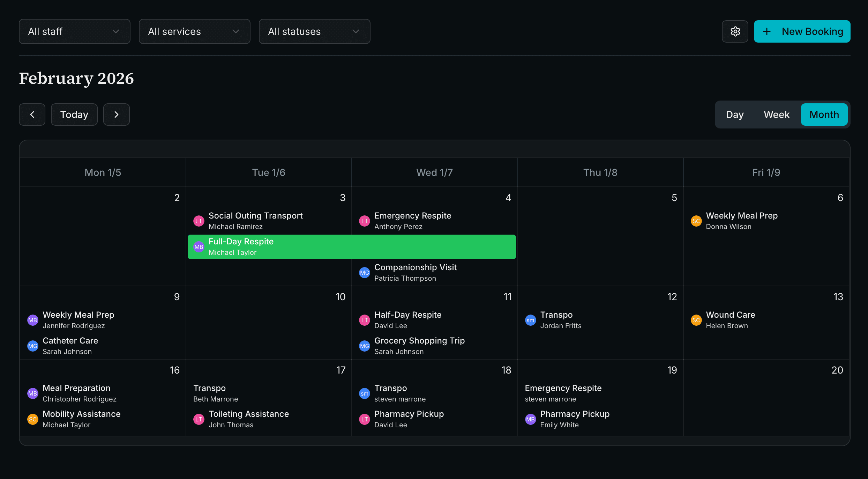
Task: Jump to today using the Today button
Action: coord(74,115)
